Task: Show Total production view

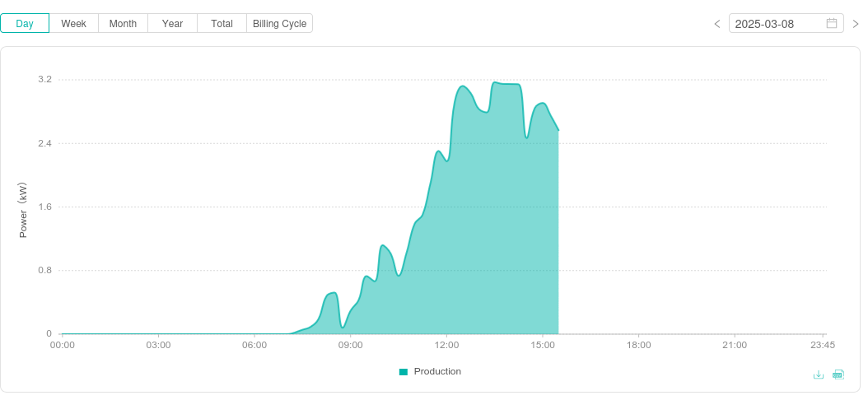Action: click(222, 23)
